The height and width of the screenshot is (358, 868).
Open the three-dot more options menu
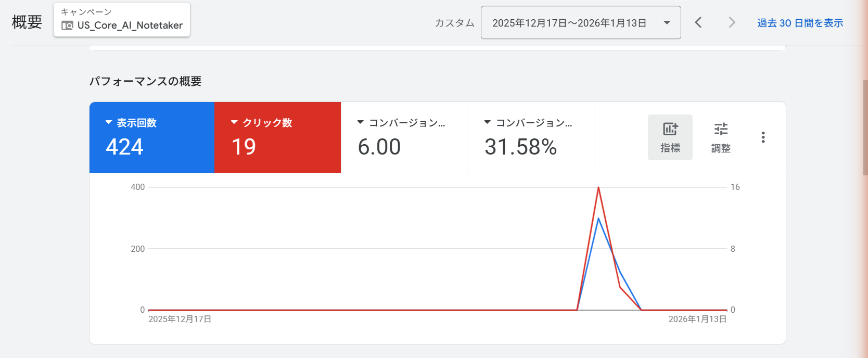click(763, 137)
